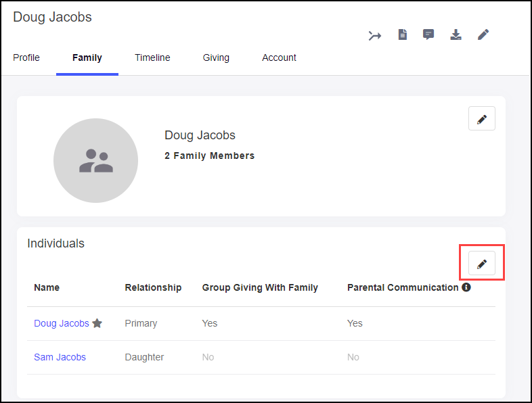Click the Group Giving With Family header

click(260, 287)
